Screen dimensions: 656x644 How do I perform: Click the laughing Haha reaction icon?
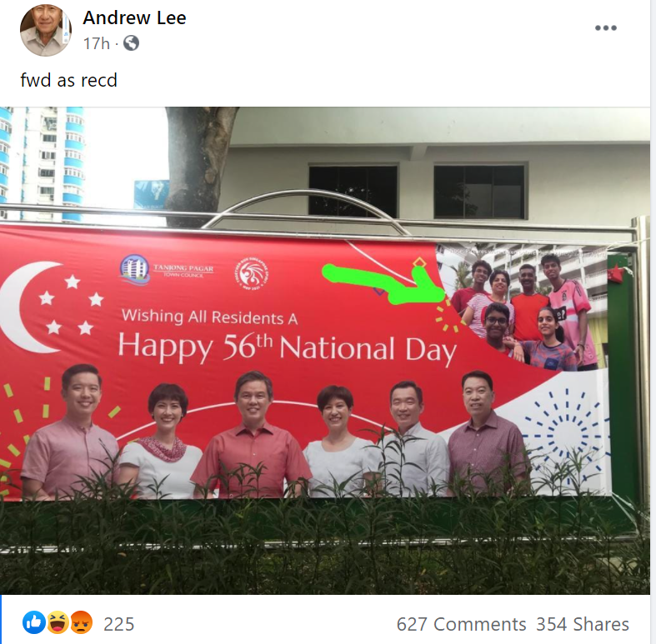[x=58, y=623]
